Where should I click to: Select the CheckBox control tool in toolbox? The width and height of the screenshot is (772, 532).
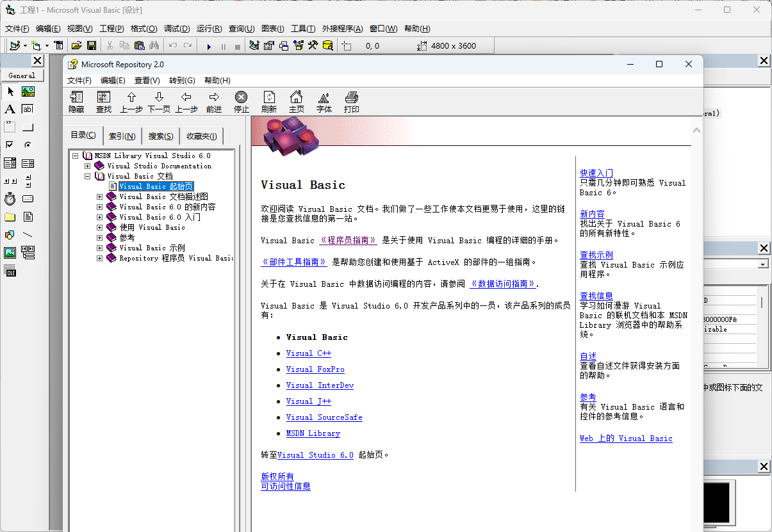pyautogui.click(x=10, y=145)
